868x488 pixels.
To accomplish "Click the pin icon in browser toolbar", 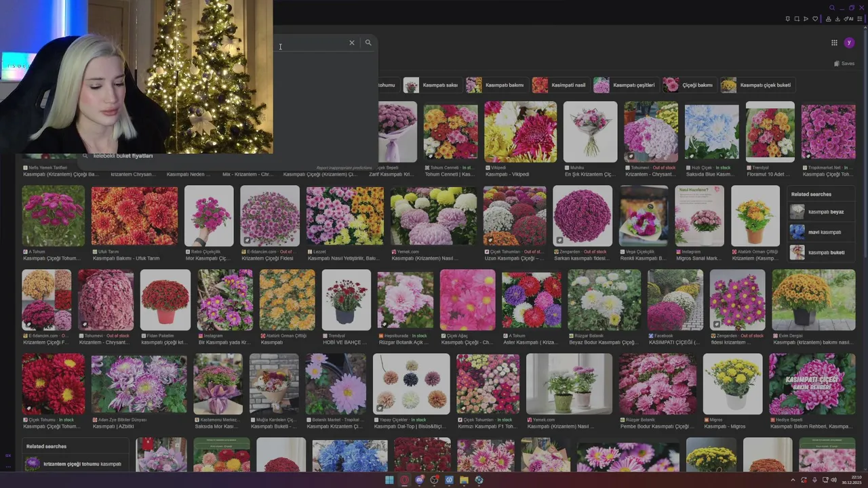I will pyautogui.click(x=788, y=18).
